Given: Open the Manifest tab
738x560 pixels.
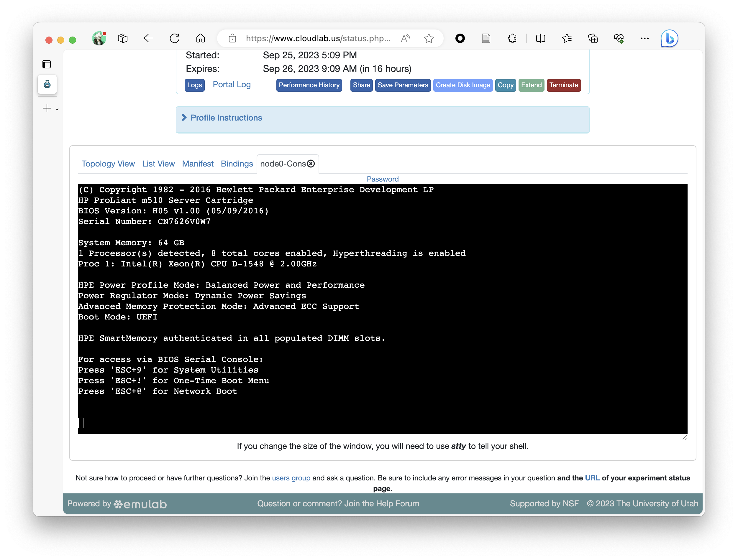Looking at the screenshot, I should [198, 164].
